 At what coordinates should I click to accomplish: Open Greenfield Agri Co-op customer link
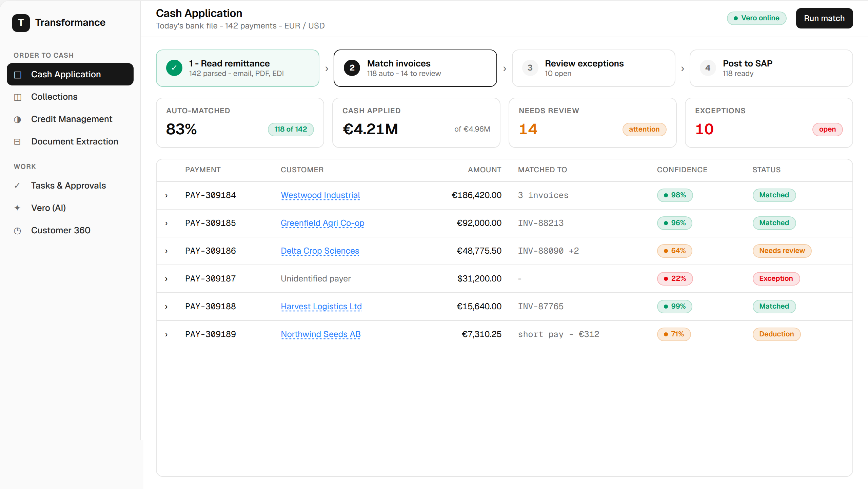[x=322, y=223]
